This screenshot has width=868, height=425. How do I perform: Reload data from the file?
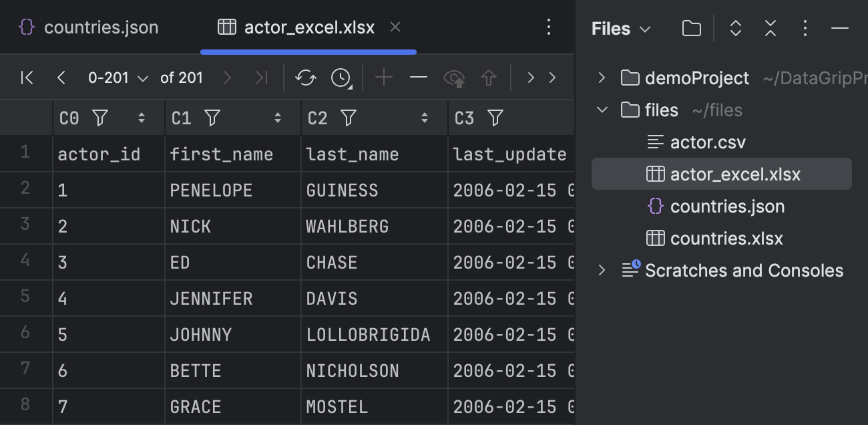click(305, 78)
